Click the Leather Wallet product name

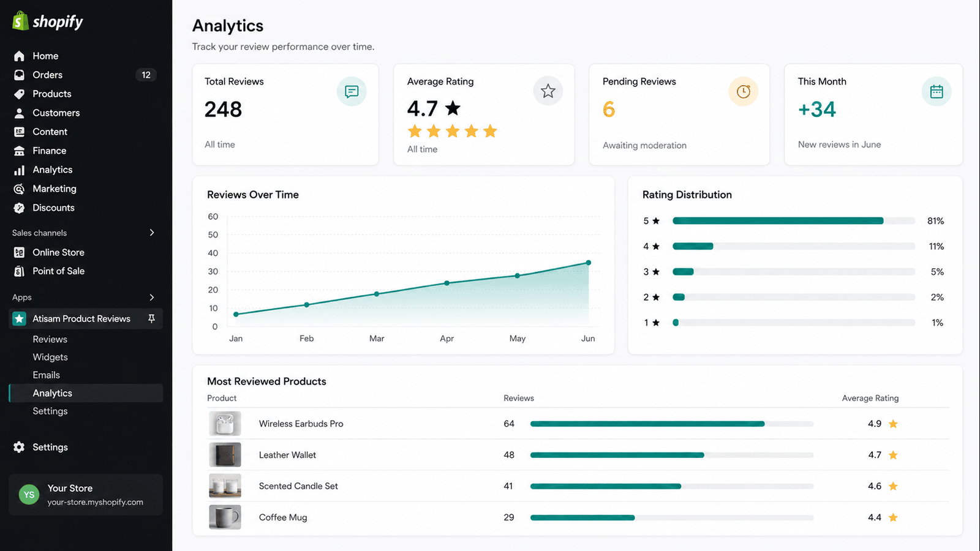pyautogui.click(x=287, y=455)
